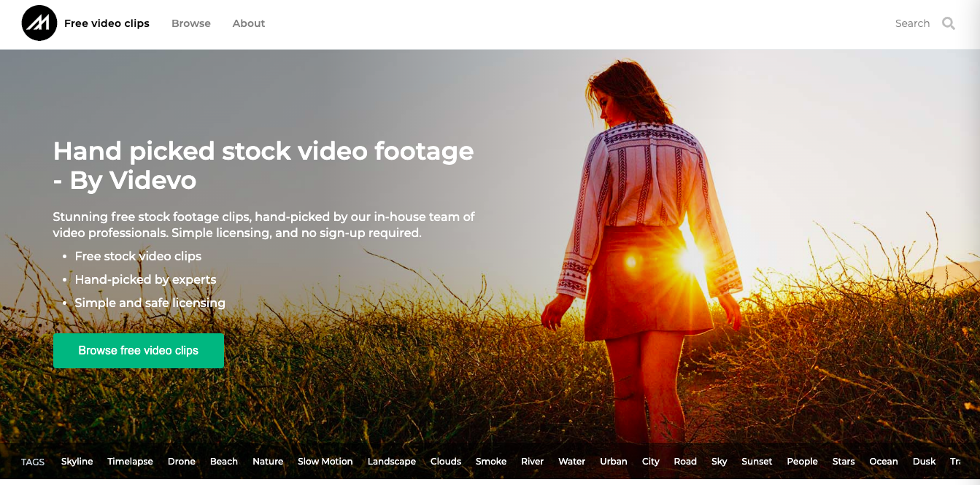Click the Sunset tag
Image resolution: width=980 pixels, height=485 pixels.
757,461
